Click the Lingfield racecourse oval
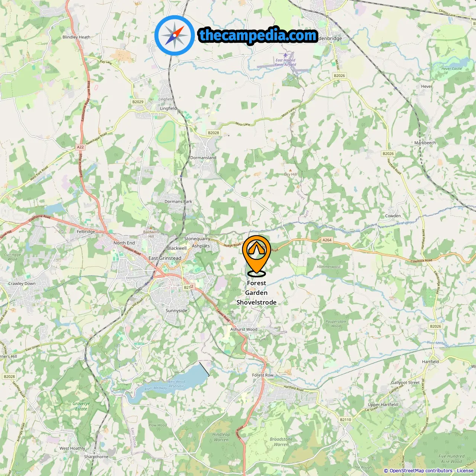This screenshot has height=476, width=476. click(166, 132)
